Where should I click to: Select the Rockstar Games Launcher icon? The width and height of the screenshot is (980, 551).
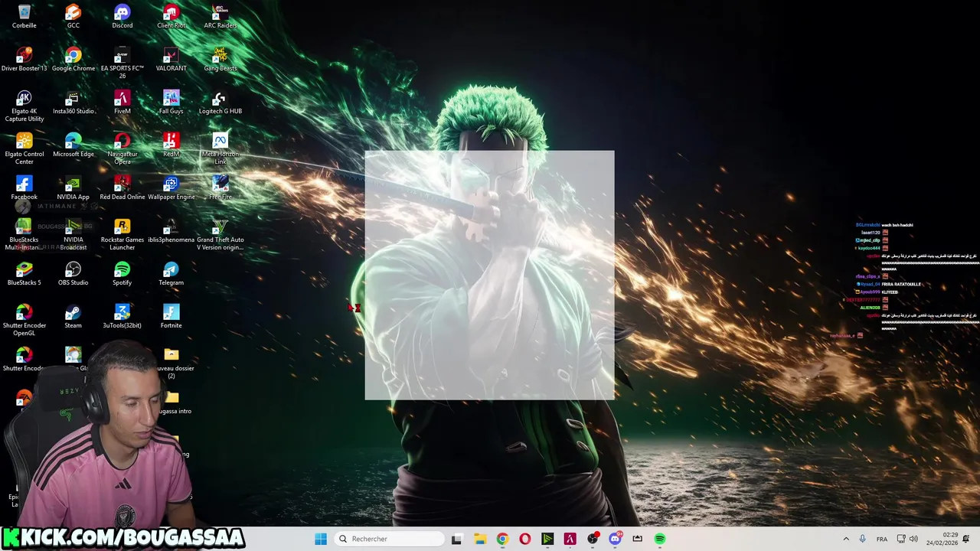point(122,234)
